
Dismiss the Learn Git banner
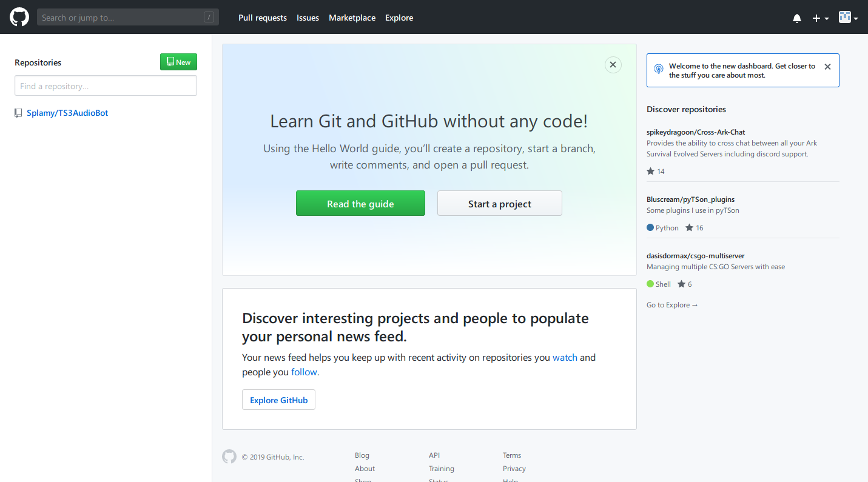[613, 65]
